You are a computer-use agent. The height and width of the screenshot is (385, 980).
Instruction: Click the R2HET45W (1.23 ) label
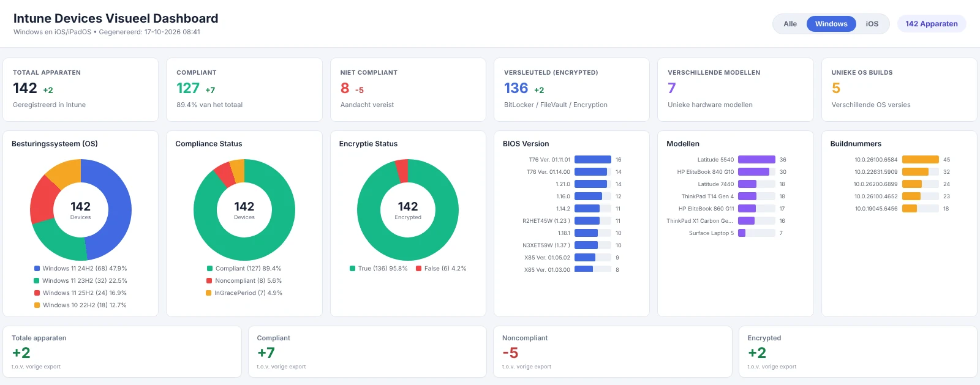546,221
